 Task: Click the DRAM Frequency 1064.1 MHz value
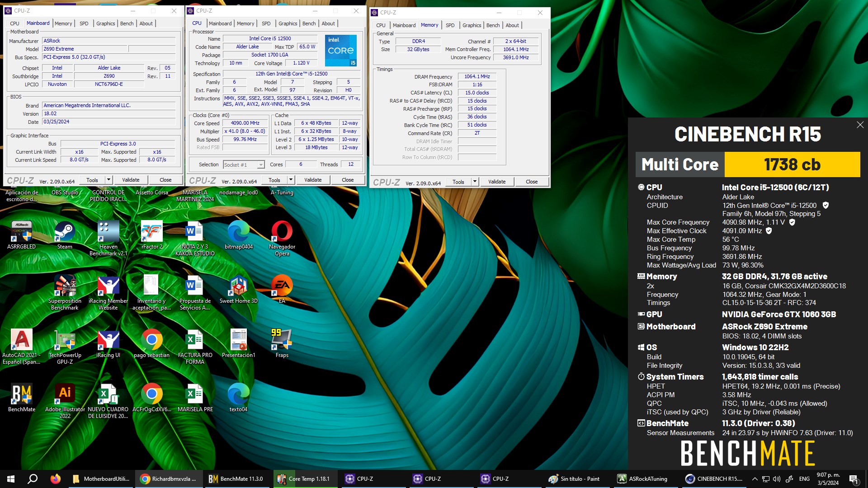(477, 77)
